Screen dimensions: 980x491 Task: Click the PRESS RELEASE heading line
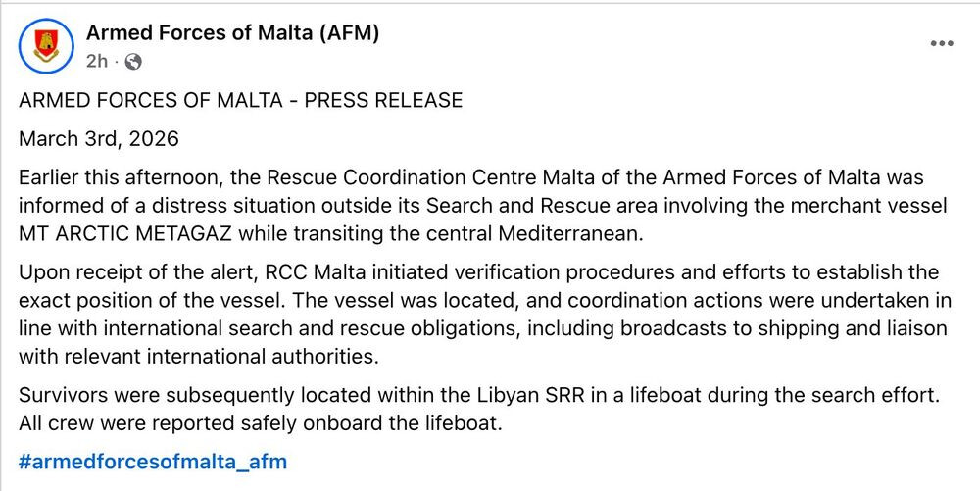click(x=240, y=101)
